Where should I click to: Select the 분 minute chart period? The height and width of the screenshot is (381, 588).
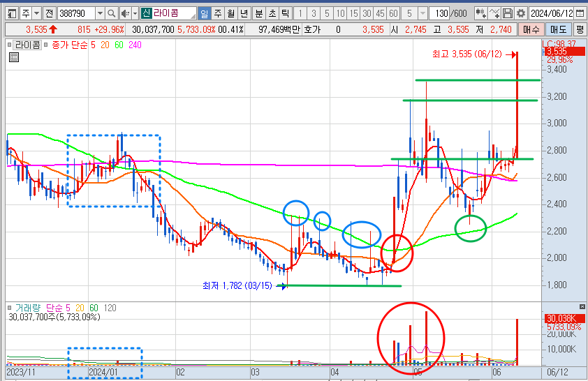pos(259,14)
